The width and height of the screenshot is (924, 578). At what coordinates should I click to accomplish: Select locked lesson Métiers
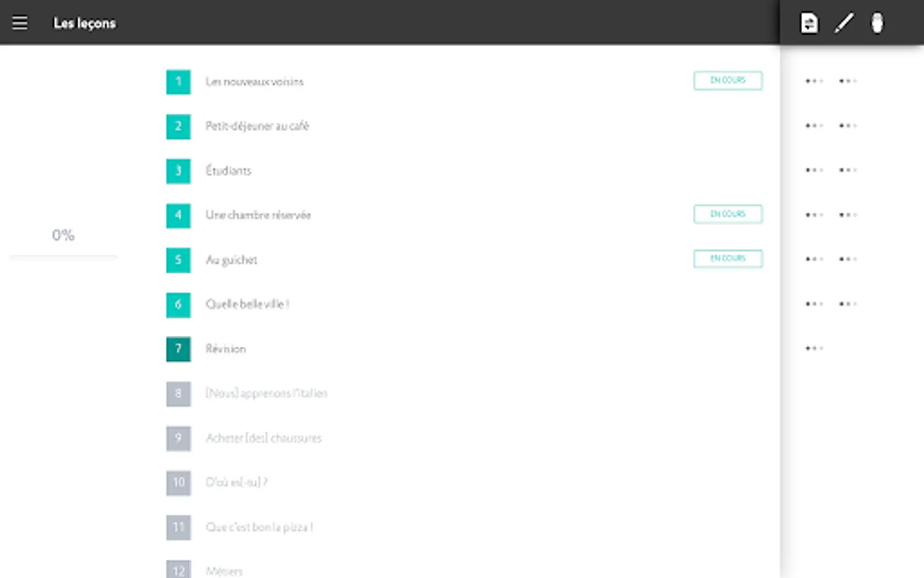point(224,571)
